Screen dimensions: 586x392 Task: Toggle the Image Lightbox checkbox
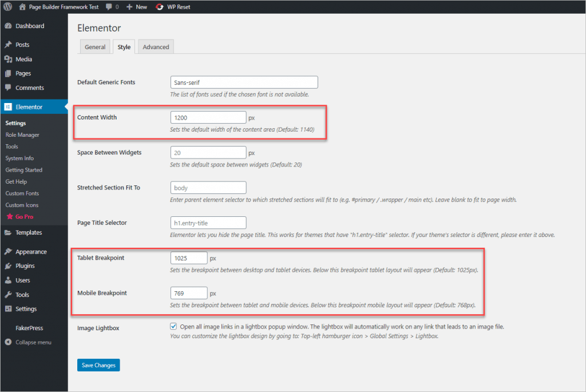pyautogui.click(x=173, y=326)
